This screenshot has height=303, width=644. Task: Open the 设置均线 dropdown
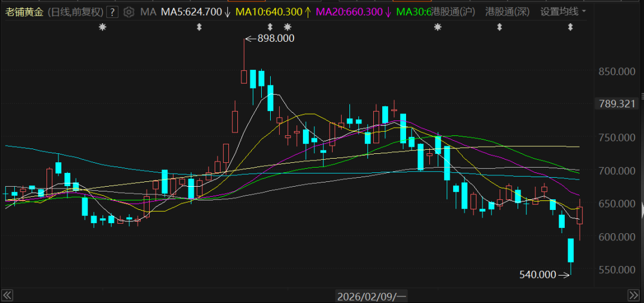click(563, 12)
